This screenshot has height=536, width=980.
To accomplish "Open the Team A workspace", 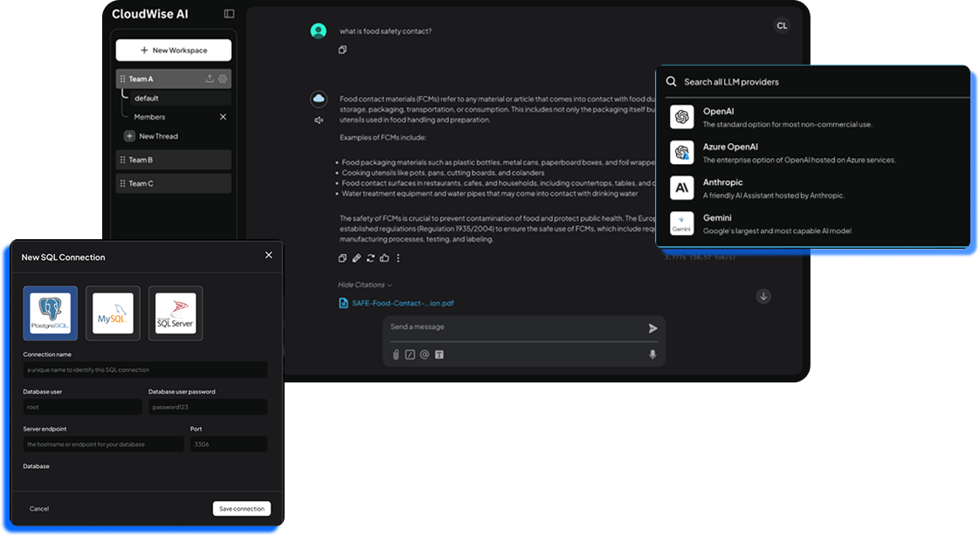I will [174, 79].
